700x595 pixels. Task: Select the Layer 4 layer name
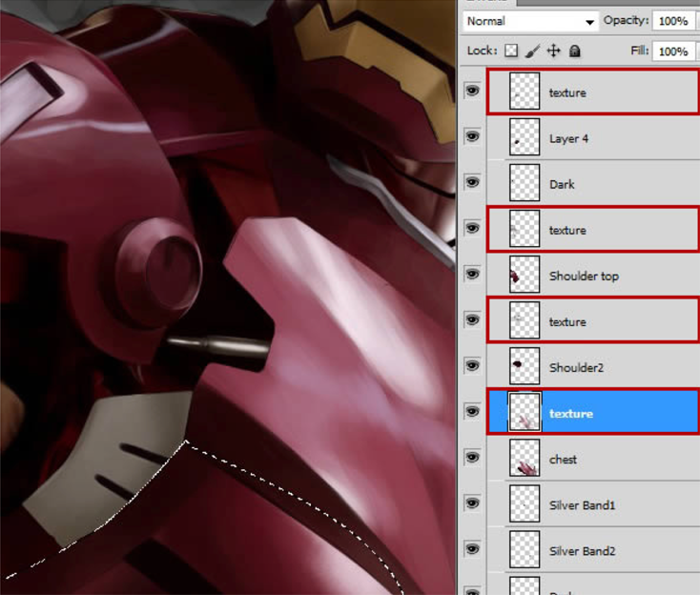(x=568, y=138)
